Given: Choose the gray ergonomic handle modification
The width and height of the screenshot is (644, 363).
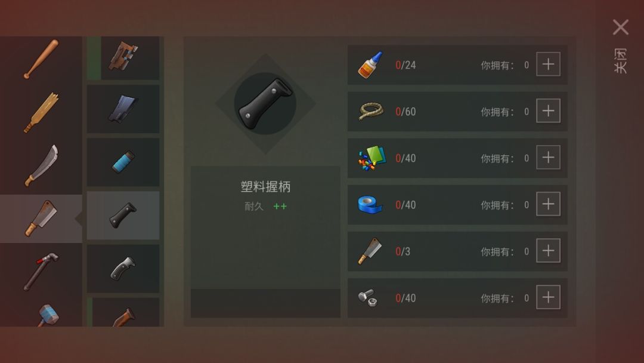Looking at the screenshot, I should 123,269.
